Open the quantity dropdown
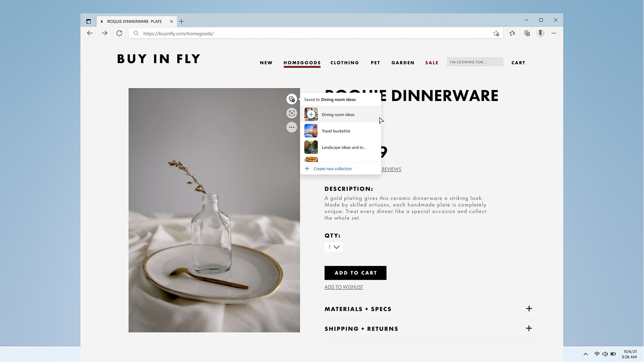Image resolution: width=644 pixels, height=362 pixels. pos(333,247)
